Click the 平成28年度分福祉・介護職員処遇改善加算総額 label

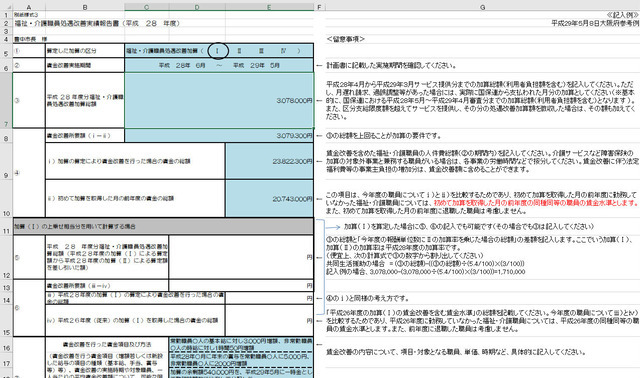click(85, 100)
